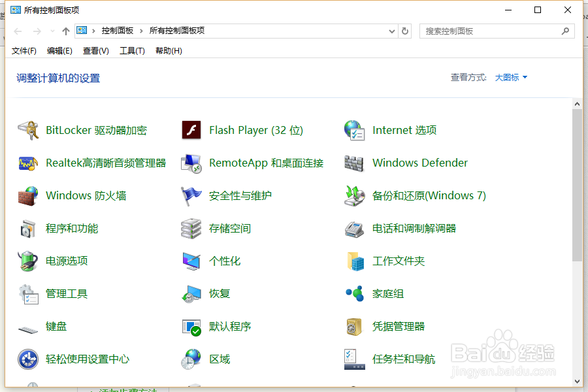The image size is (588, 392).
Task: Open the 查看方式 大图标 dropdown
Action: (x=511, y=78)
